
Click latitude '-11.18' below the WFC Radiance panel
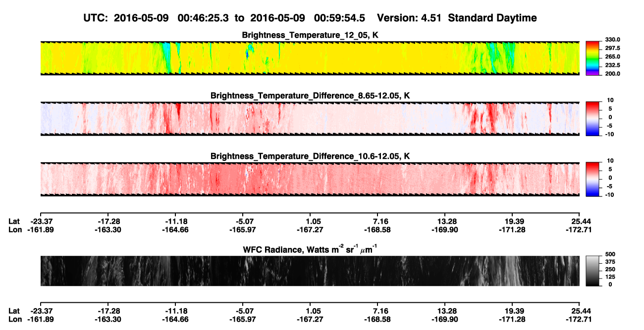point(176,311)
